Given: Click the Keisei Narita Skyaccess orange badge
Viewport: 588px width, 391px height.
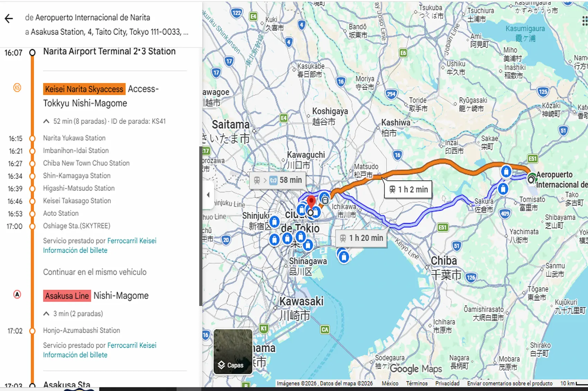Looking at the screenshot, I should pos(84,89).
